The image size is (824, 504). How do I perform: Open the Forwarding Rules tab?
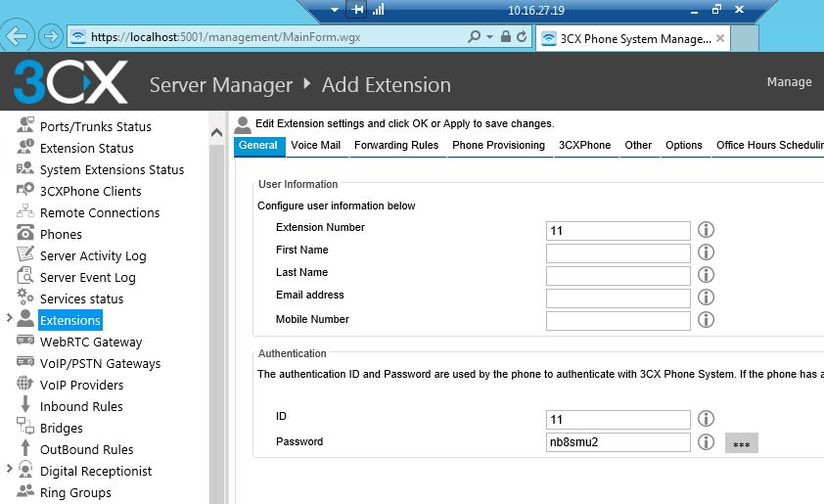tap(396, 145)
